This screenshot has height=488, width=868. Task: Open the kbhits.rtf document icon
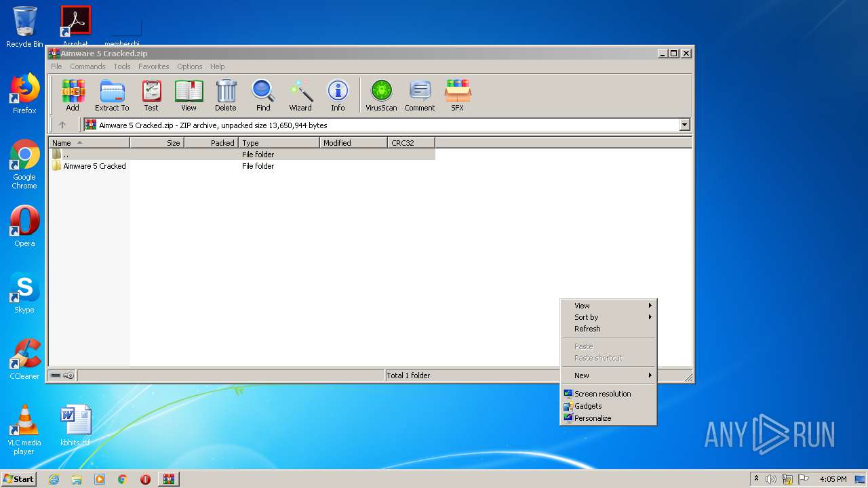(x=75, y=426)
